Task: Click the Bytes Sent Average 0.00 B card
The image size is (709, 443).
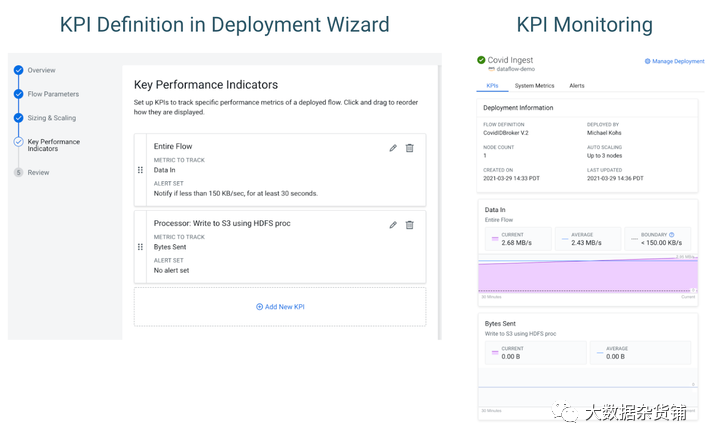Action: [640, 353]
